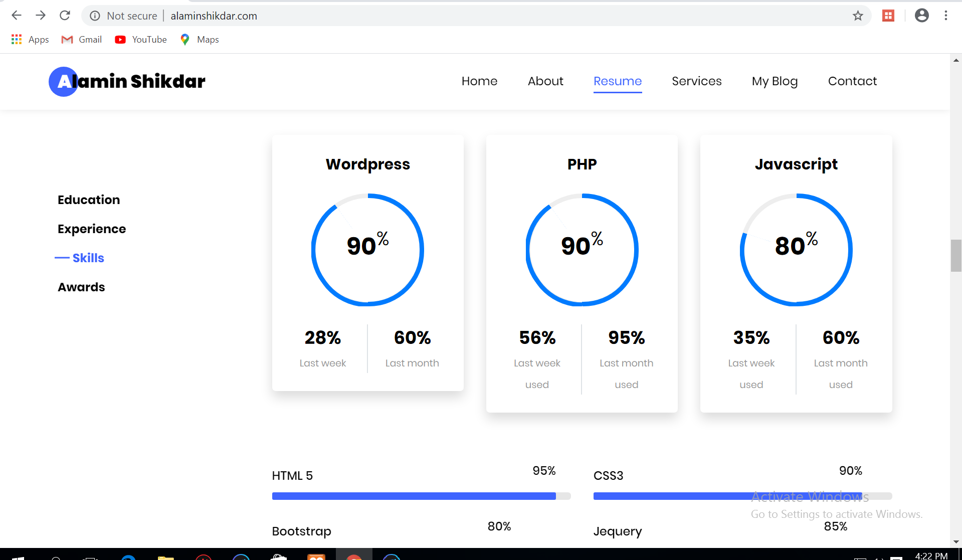Reload the current page

click(x=65, y=16)
